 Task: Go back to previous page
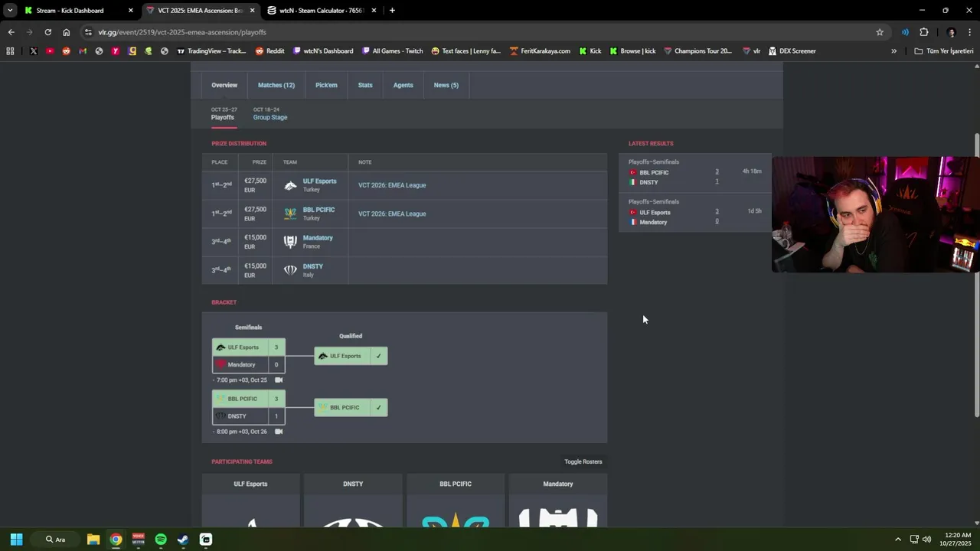coord(11,32)
